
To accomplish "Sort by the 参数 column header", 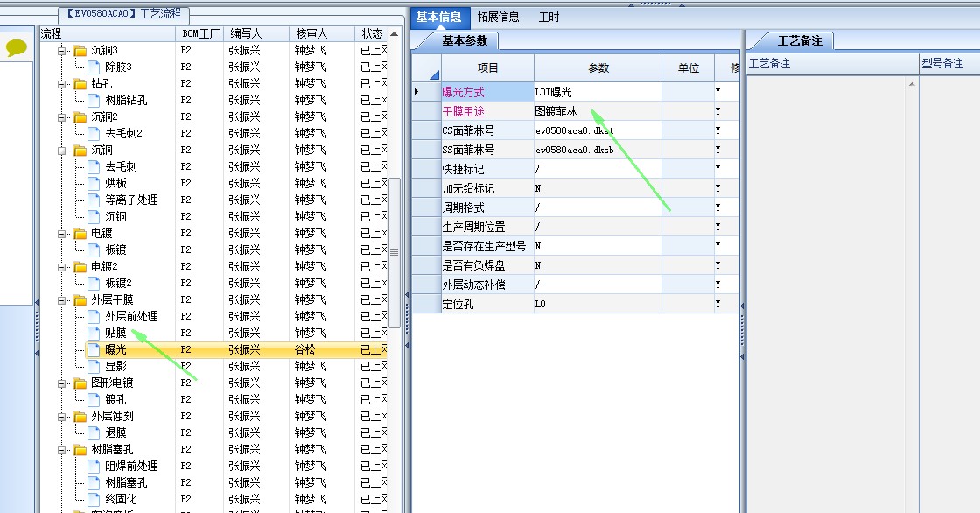I will pyautogui.click(x=598, y=67).
